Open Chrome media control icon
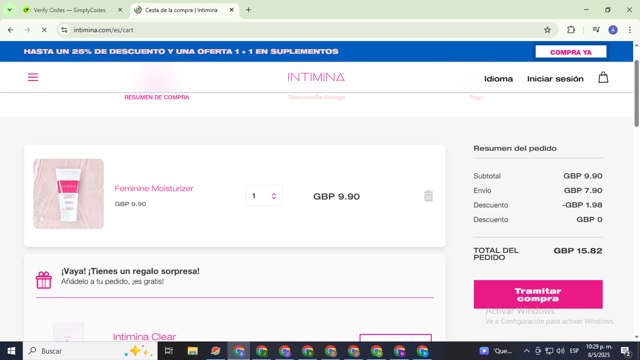This screenshot has width=640, height=360. click(596, 30)
